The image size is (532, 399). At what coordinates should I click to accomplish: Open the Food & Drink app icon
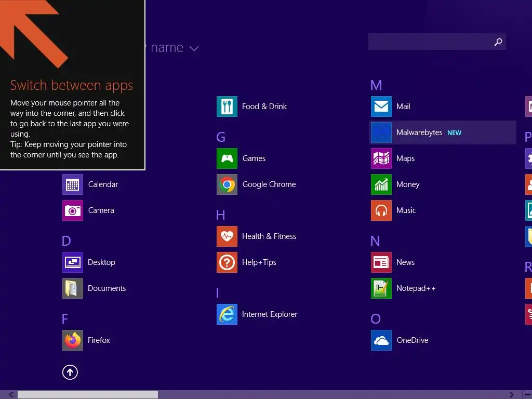[x=227, y=107]
